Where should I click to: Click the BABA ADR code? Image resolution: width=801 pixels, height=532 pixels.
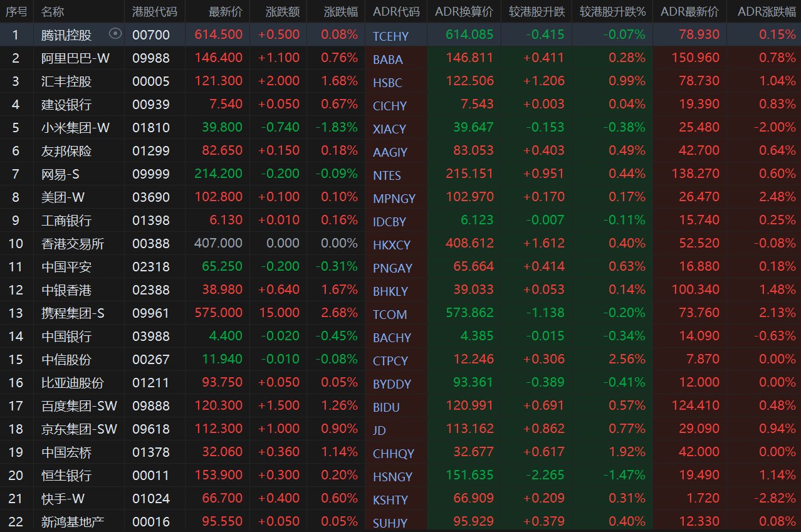(388, 60)
